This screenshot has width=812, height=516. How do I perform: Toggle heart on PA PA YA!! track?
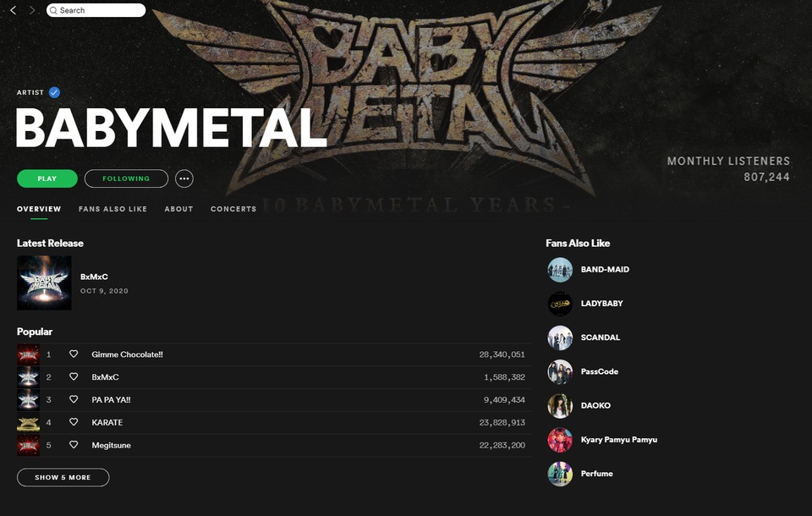coord(74,400)
